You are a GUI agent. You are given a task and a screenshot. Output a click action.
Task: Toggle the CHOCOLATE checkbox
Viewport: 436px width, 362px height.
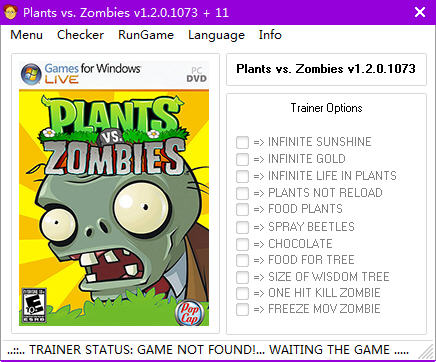pyautogui.click(x=242, y=244)
